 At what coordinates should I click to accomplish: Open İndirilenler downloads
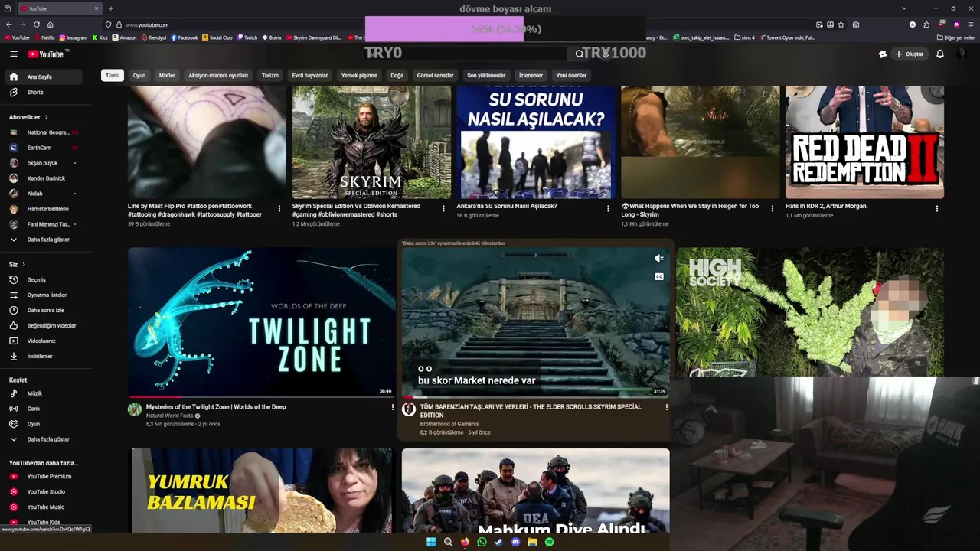[40, 356]
